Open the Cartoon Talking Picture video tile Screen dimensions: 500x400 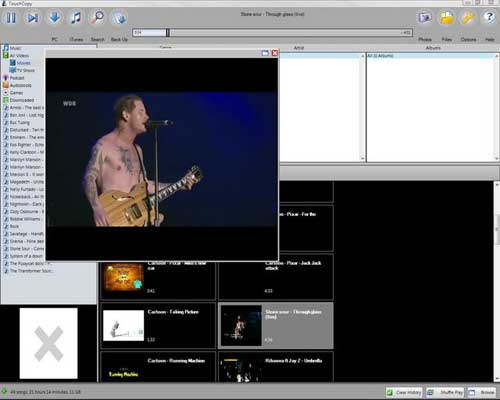click(x=158, y=326)
